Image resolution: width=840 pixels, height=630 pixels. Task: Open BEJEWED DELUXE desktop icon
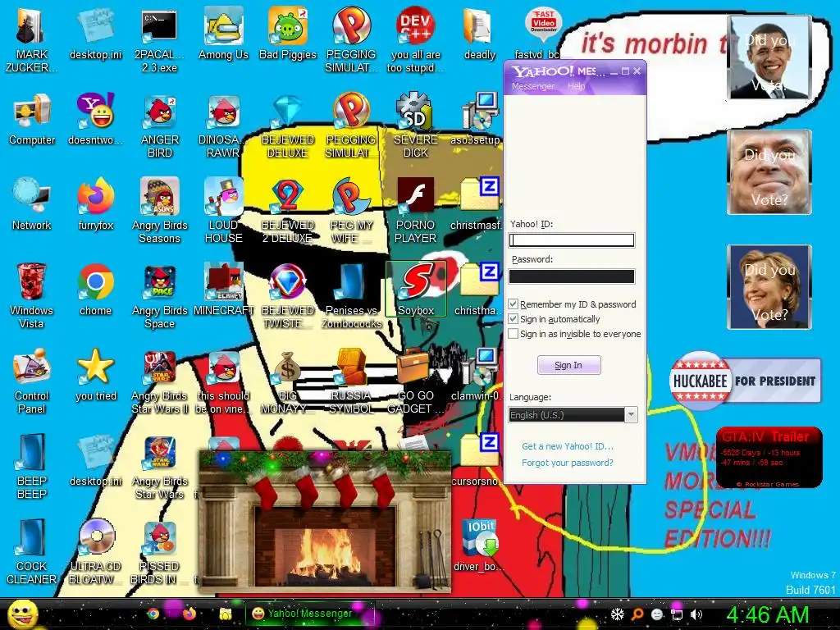point(288,126)
